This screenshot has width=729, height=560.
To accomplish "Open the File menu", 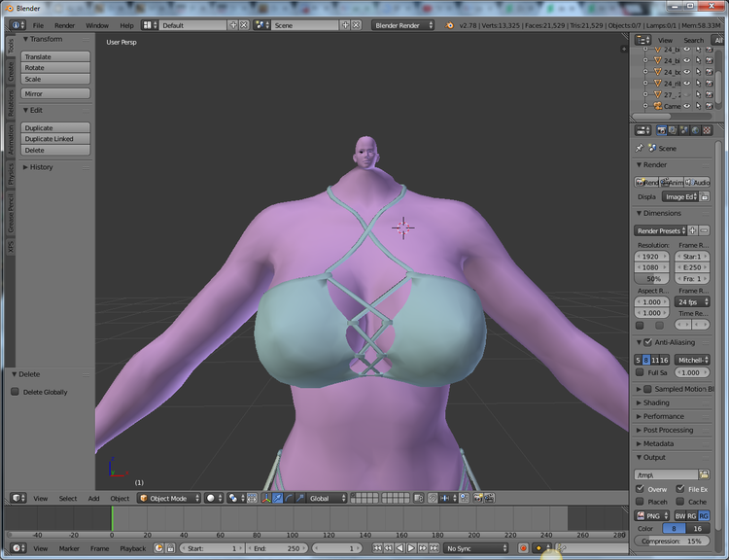I will (38, 25).
